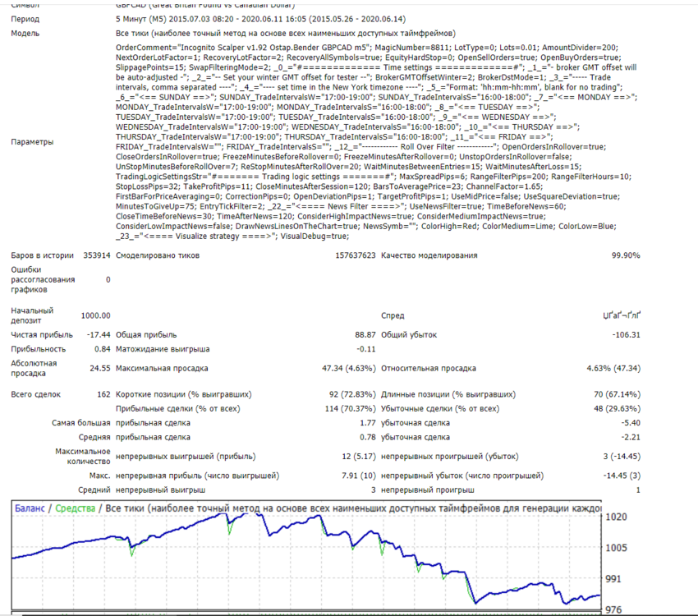Click the 'Начальный депозит' label
This screenshot has width=698, height=616.
click(x=32, y=315)
